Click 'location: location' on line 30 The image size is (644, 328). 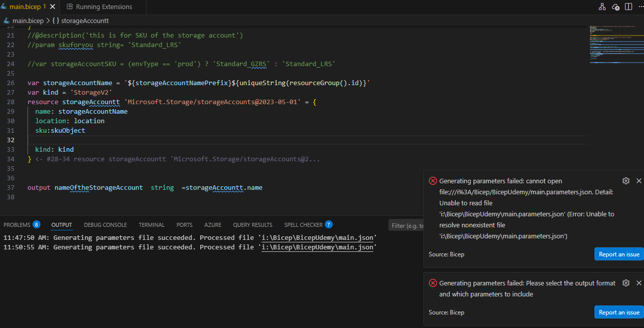coord(70,121)
